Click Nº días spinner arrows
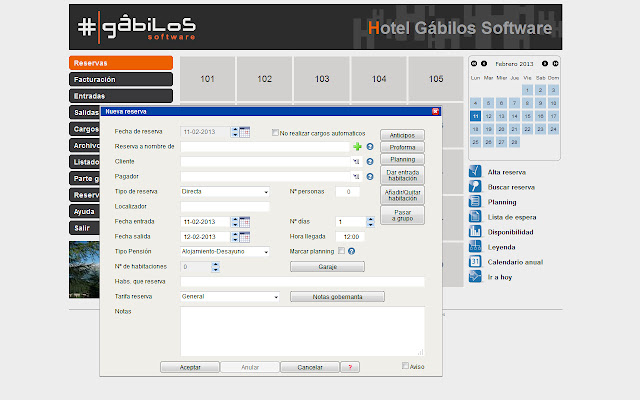This screenshot has height=400, width=640. [370, 222]
